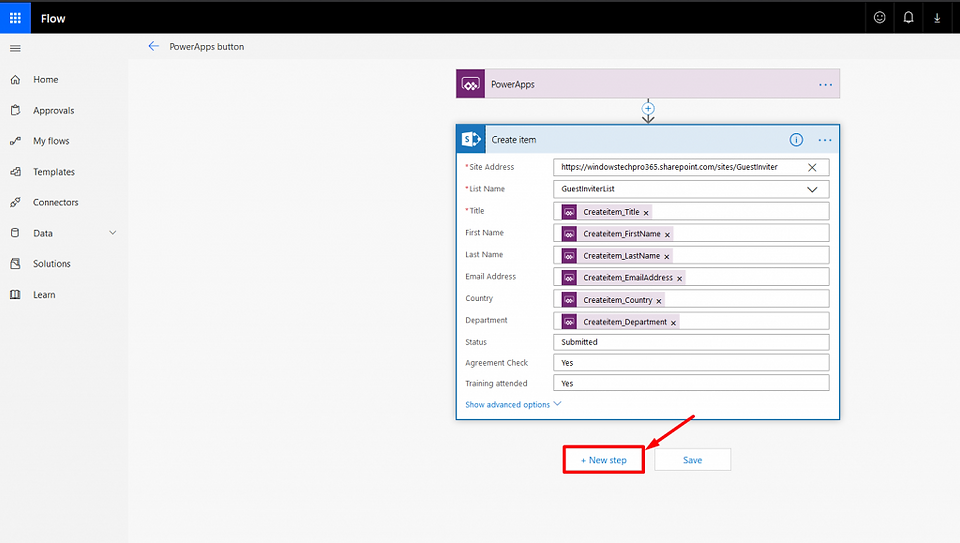Click the Templates sidebar icon

(15, 171)
